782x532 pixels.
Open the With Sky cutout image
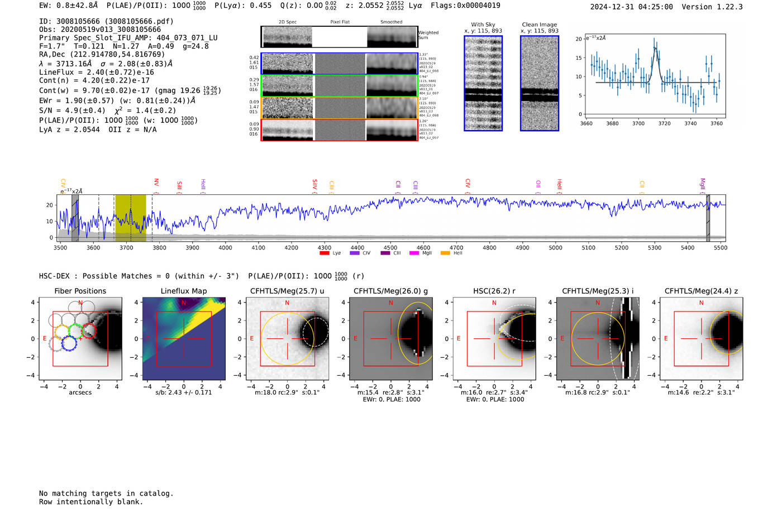click(483, 83)
